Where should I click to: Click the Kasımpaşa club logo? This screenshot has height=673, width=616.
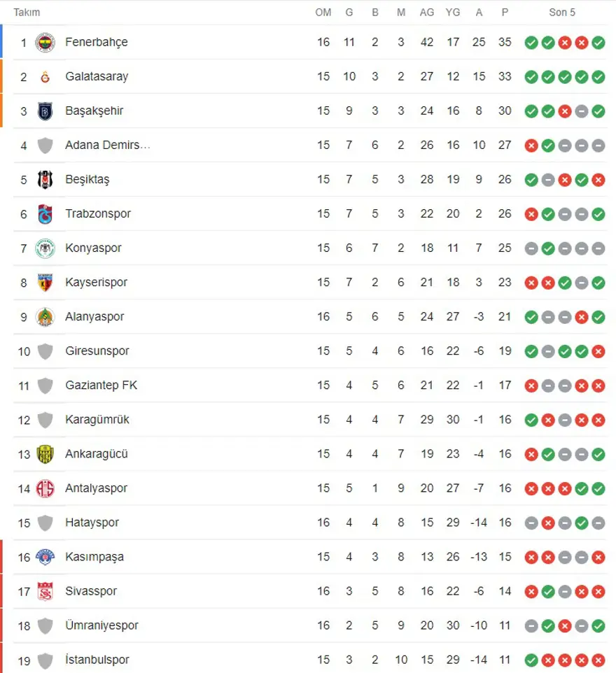tap(45, 556)
